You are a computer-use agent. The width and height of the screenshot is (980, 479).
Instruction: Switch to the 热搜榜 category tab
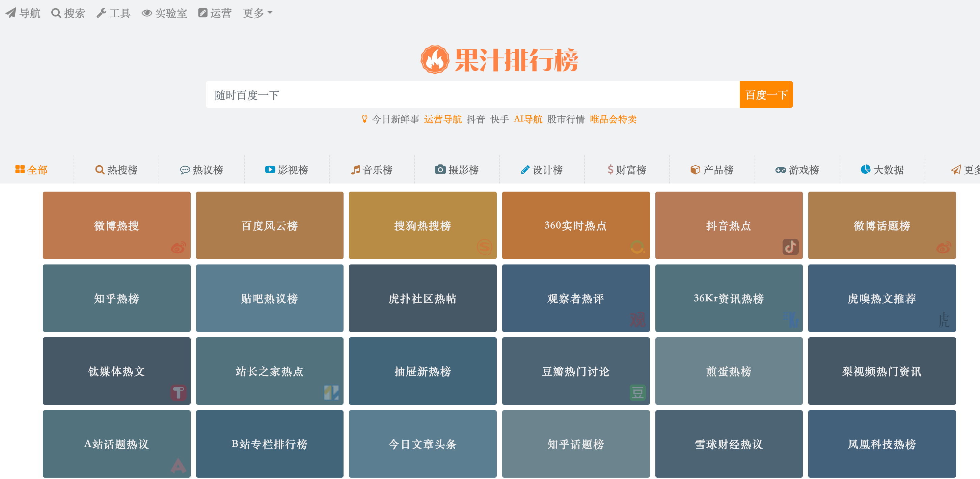(x=116, y=170)
